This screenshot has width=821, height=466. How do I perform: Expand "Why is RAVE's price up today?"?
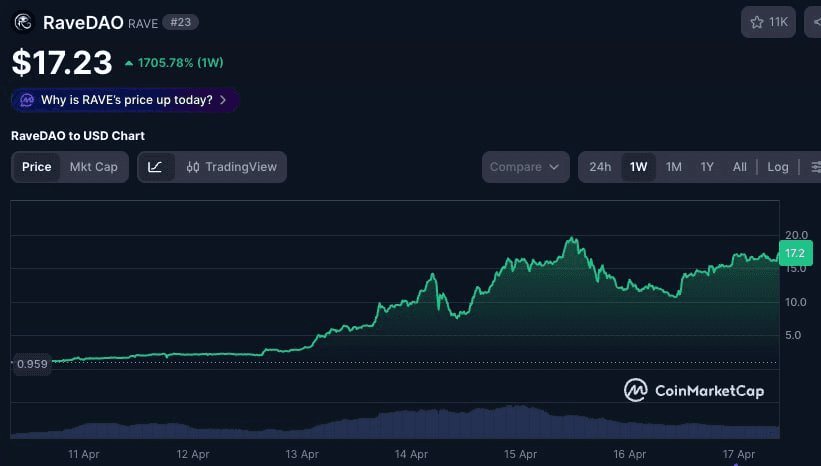pos(125,100)
